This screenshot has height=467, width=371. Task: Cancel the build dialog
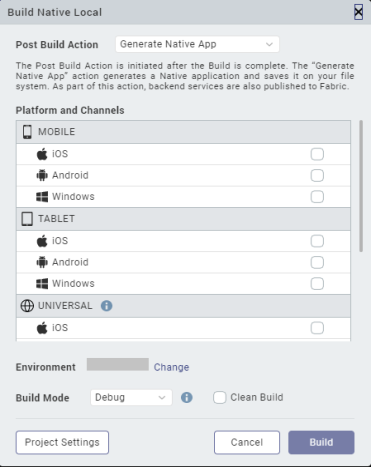click(247, 442)
